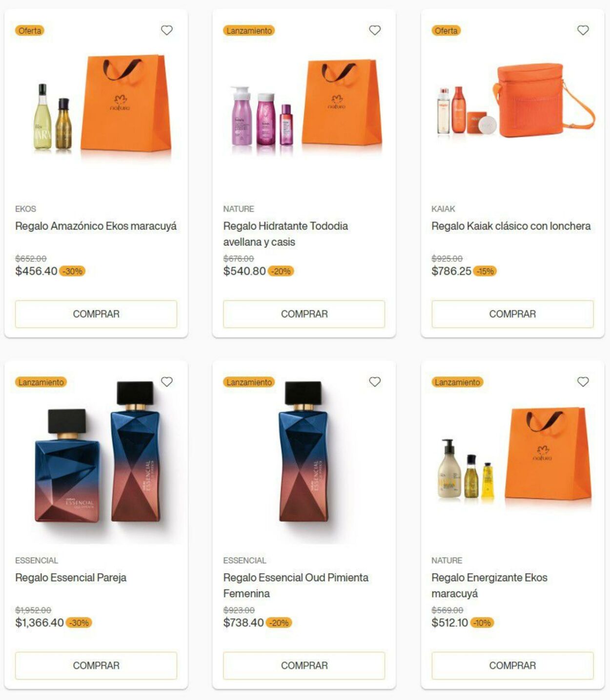Viewport: 610px width, 700px height.
Task: Click heart icon on Regalo Kaiak clásico card
Action: (583, 30)
